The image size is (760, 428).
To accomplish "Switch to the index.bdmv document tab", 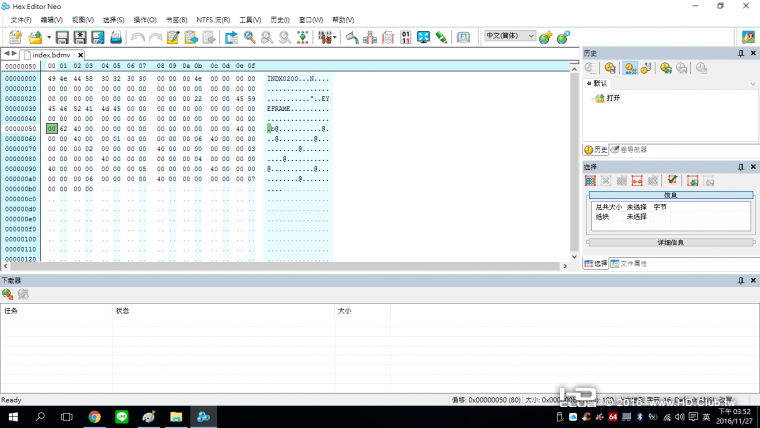I will click(51, 55).
